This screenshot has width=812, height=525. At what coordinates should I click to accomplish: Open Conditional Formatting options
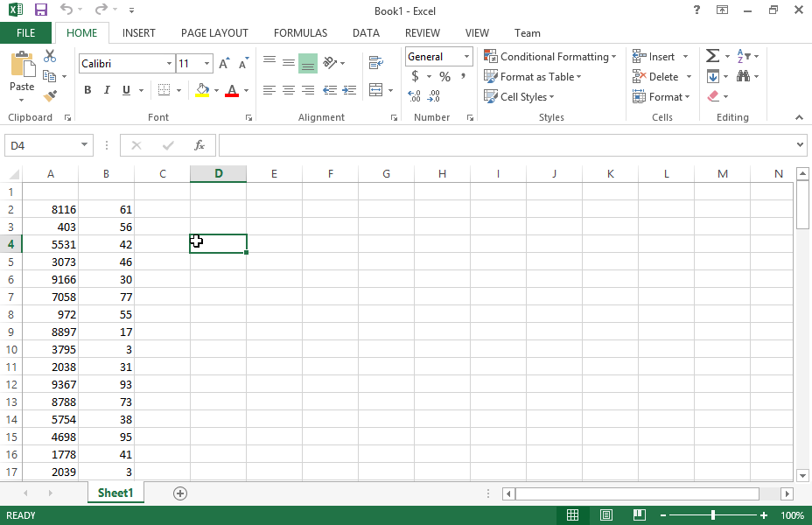pos(550,55)
